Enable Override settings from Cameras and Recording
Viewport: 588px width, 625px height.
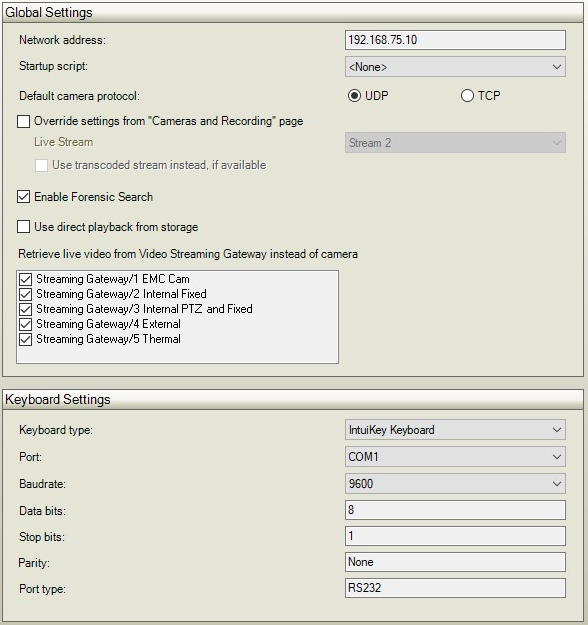[24, 121]
